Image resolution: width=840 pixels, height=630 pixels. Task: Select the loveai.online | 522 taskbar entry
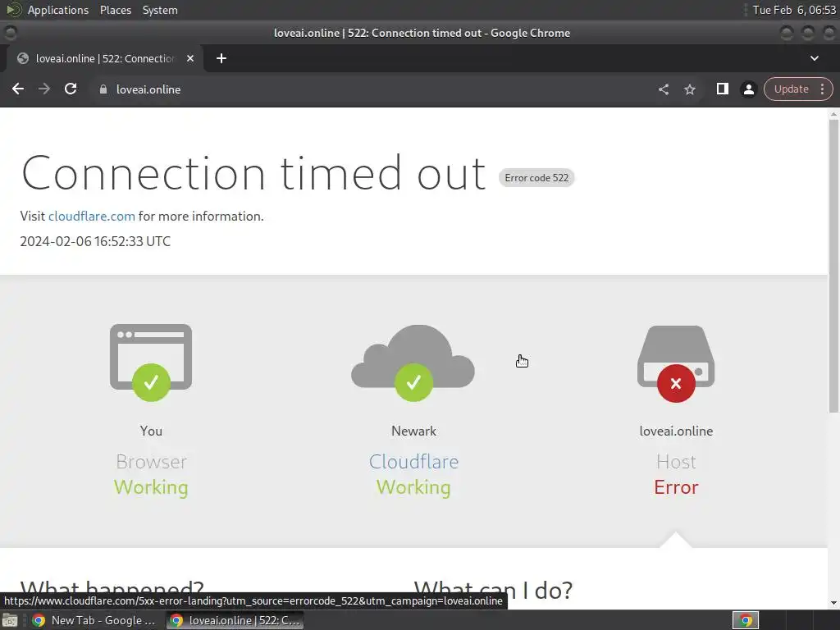point(235,620)
